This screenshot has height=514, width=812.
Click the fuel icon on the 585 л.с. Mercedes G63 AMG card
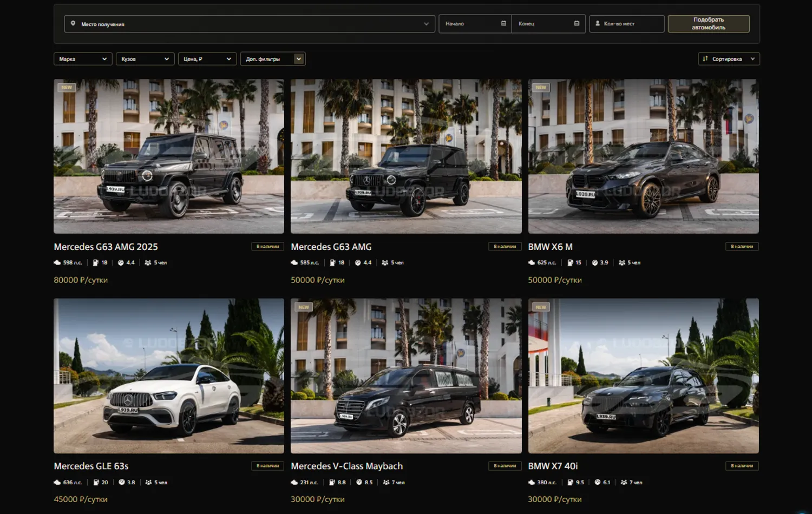pos(332,263)
